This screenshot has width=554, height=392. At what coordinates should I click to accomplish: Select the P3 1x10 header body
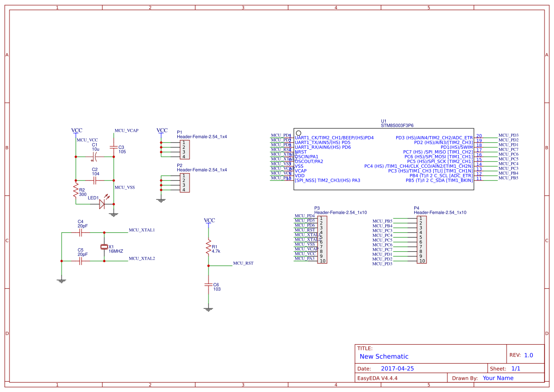click(322, 240)
